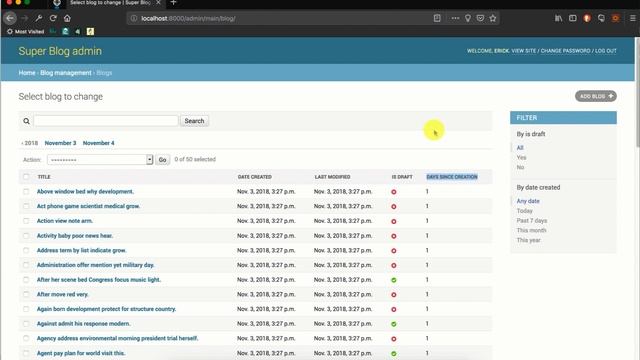Click the Add Blog button
Viewport: 640px width, 360px height.
596,96
